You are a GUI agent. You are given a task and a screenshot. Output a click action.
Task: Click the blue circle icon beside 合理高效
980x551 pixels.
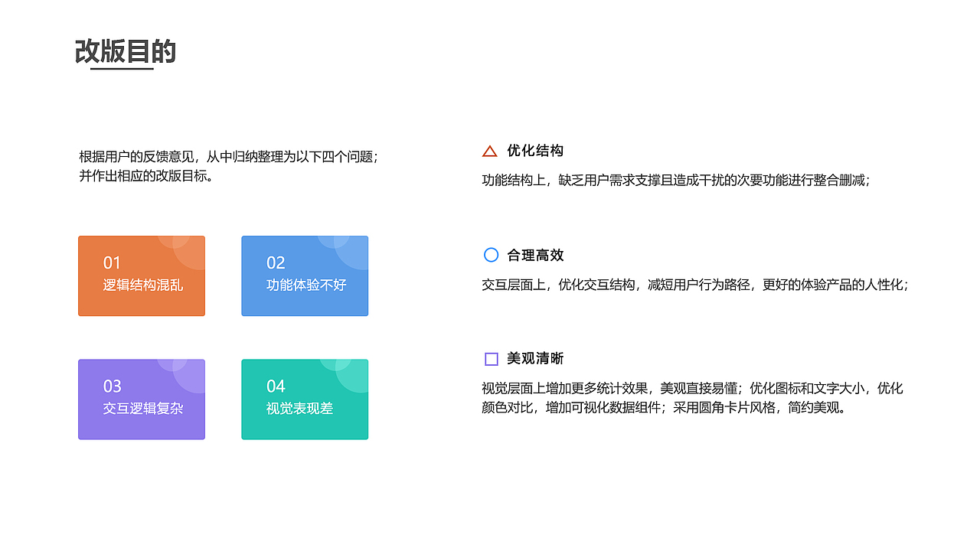pyautogui.click(x=491, y=255)
